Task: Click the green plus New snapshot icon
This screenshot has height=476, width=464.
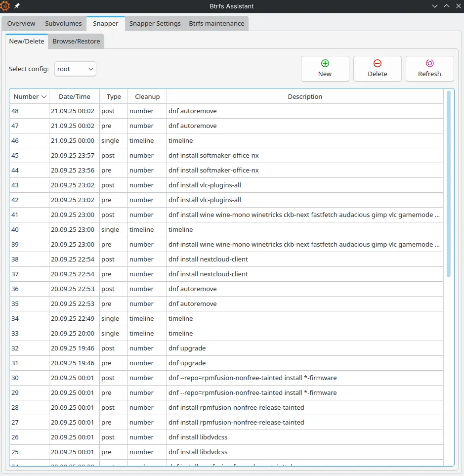Action: pyautogui.click(x=325, y=63)
